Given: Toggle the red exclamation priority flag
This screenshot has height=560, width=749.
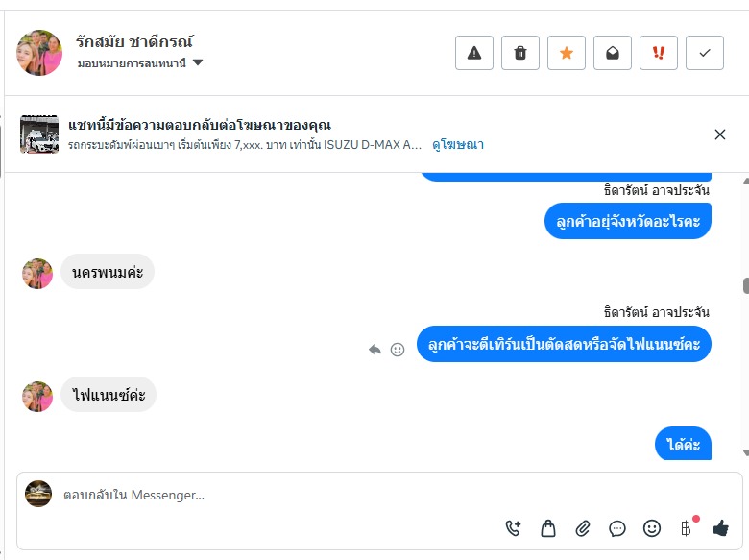Looking at the screenshot, I should [658, 53].
